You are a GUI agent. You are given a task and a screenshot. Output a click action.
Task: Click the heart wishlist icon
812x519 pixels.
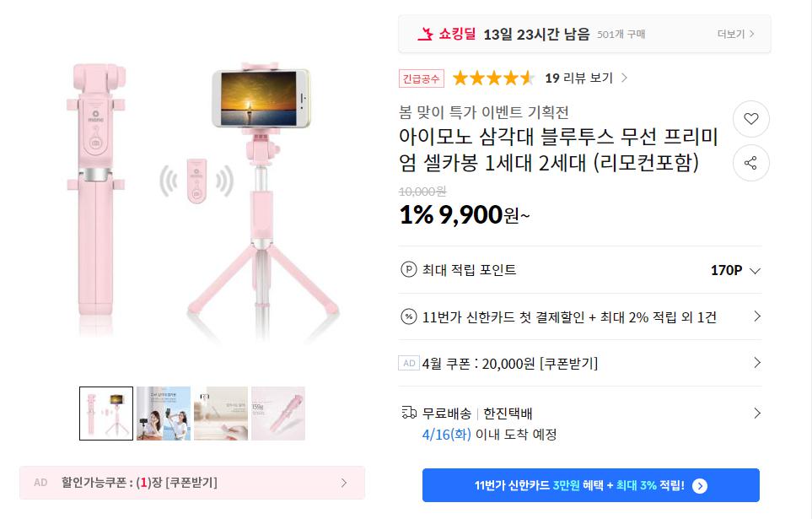click(x=750, y=119)
